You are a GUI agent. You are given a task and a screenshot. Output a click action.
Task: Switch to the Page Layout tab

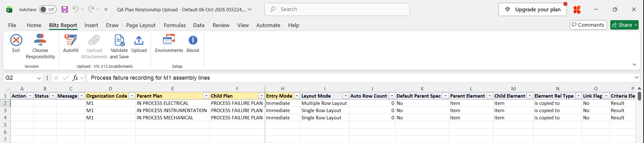[x=141, y=25]
